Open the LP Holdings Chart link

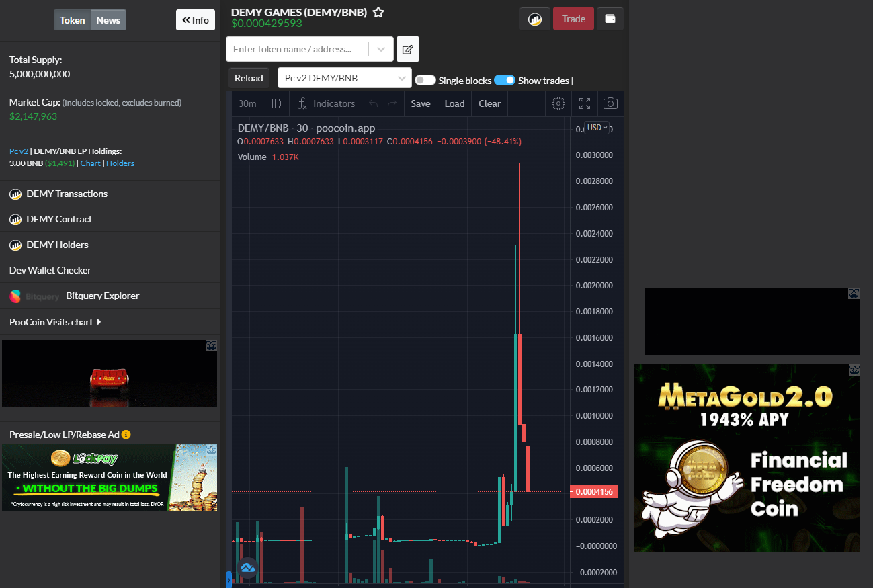click(x=91, y=163)
